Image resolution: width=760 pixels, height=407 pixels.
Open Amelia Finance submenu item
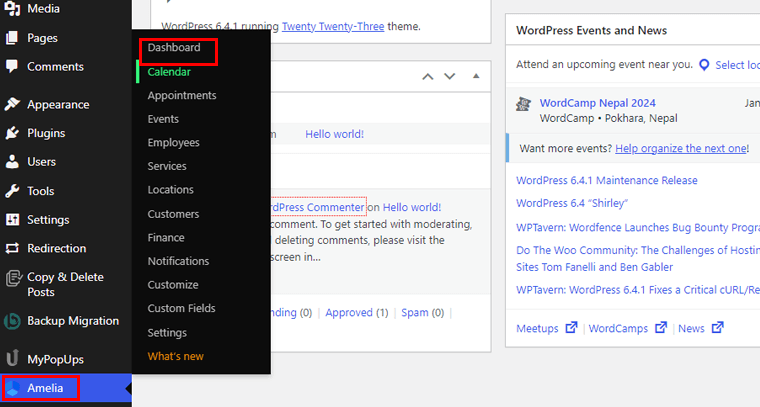pyautogui.click(x=166, y=237)
